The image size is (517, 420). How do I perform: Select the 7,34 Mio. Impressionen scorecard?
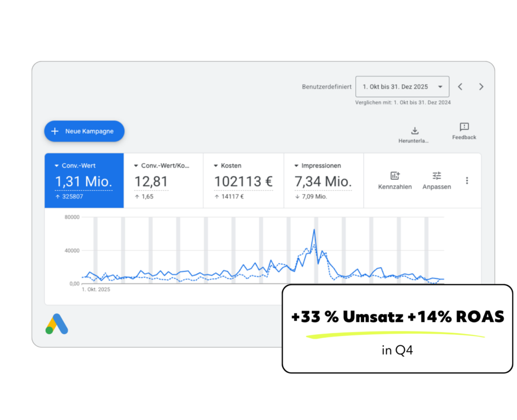[x=323, y=181]
